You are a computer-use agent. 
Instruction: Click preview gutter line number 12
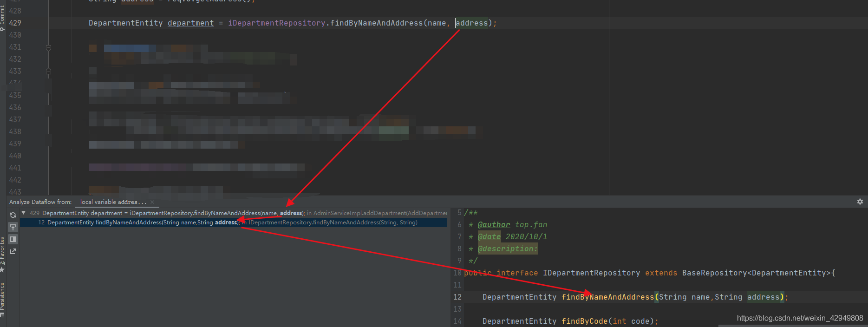(457, 297)
